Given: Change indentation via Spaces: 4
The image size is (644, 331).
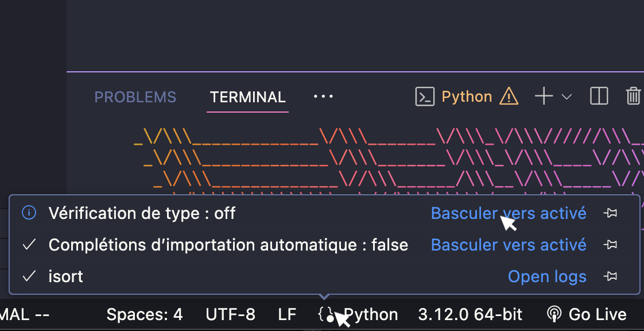Looking at the screenshot, I should 144,314.
